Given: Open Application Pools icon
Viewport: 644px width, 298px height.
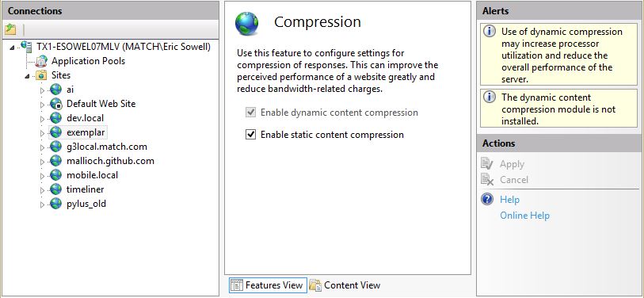Looking at the screenshot, I should tap(41, 61).
